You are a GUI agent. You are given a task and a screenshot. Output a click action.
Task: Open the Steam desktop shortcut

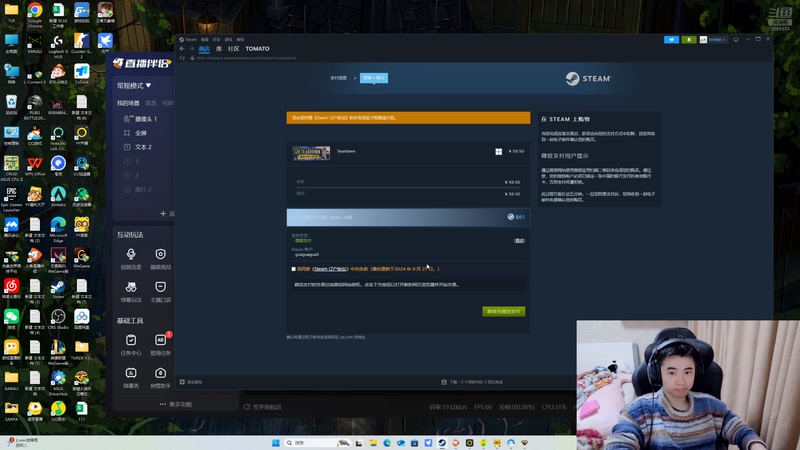pyautogui.click(x=58, y=290)
